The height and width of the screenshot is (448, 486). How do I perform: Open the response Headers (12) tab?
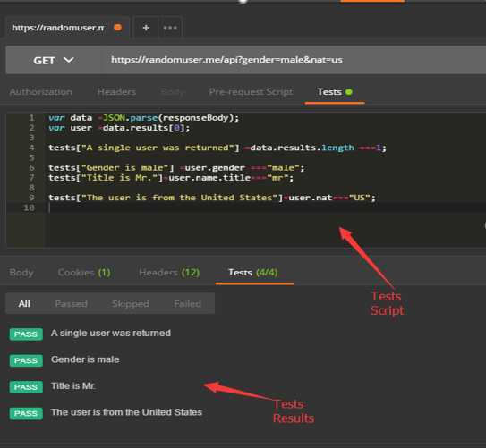click(169, 273)
